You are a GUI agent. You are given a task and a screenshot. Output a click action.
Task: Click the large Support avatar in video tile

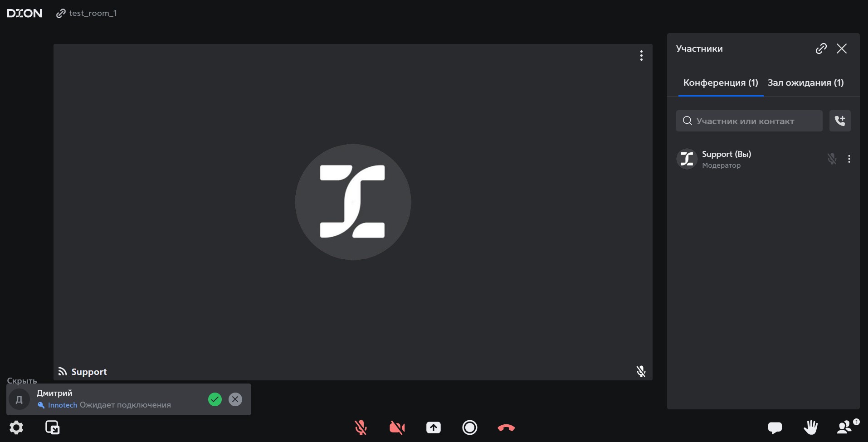[x=353, y=202]
